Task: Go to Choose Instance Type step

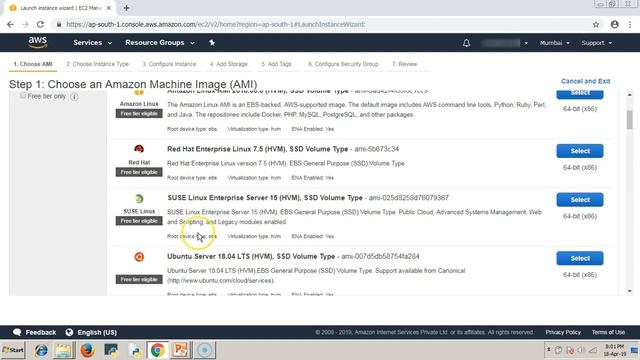Action: pyautogui.click(x=97, y=64)
